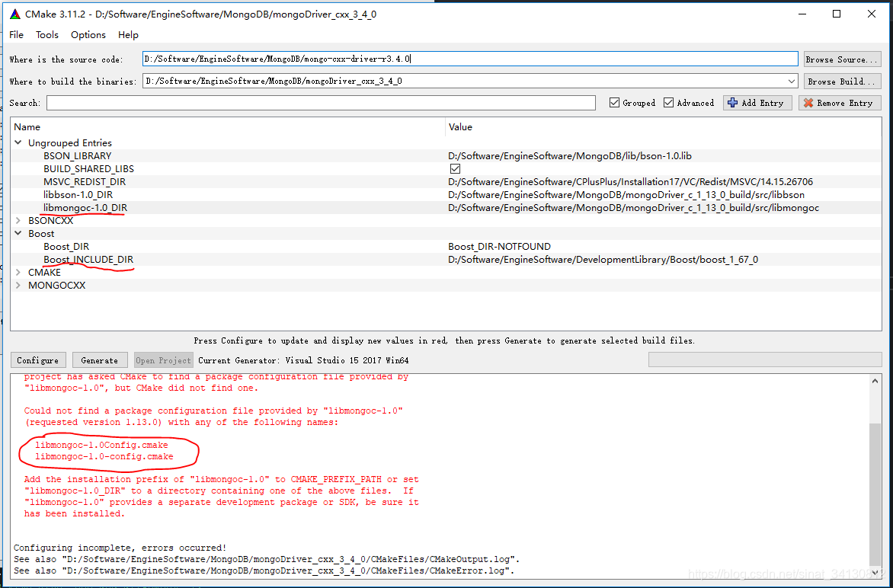Click the CMake logo in title bar
Screen dimensions: 893x588
tap(15, 14)
